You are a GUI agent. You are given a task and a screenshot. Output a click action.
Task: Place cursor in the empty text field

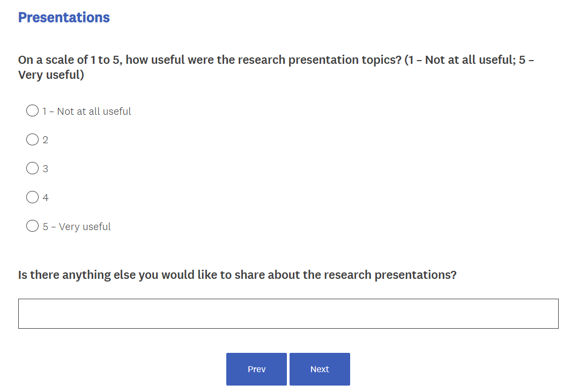click(288, 314)
